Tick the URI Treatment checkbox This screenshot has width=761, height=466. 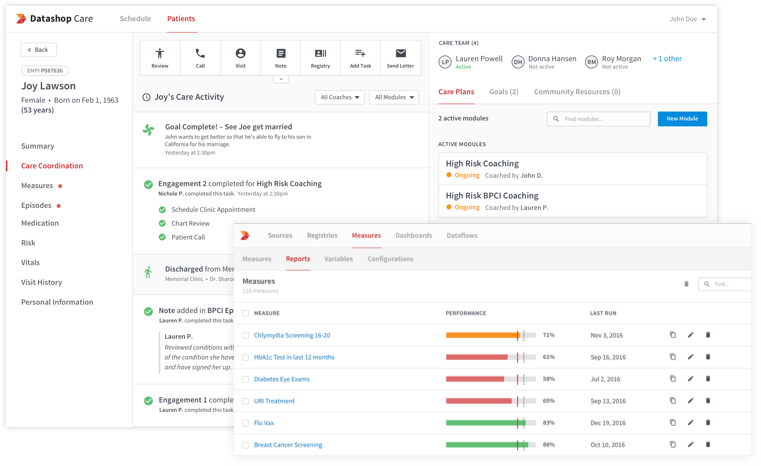click(246, 401)
